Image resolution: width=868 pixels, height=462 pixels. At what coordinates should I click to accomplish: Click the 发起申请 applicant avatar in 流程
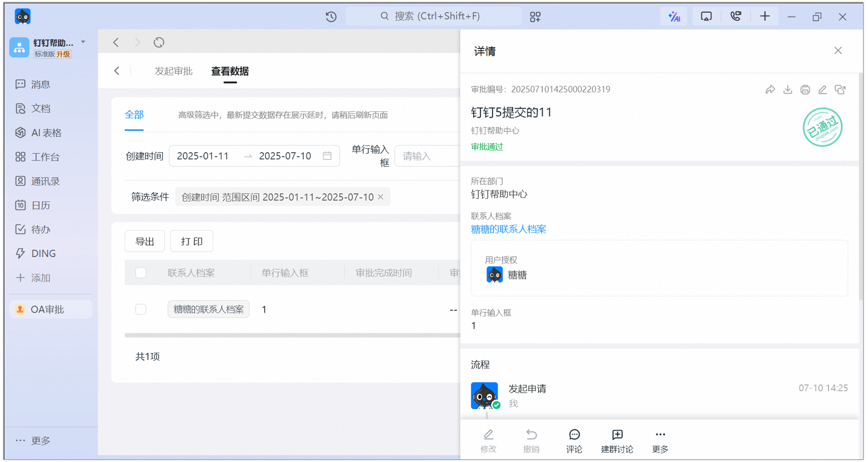point(485,396)
